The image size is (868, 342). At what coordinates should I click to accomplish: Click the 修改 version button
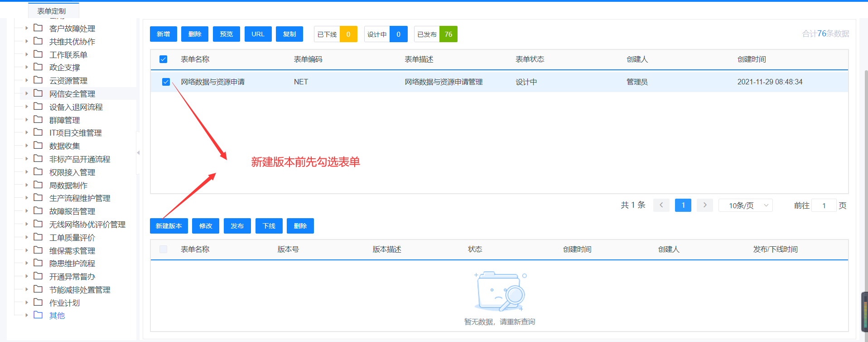click(206, 226)
